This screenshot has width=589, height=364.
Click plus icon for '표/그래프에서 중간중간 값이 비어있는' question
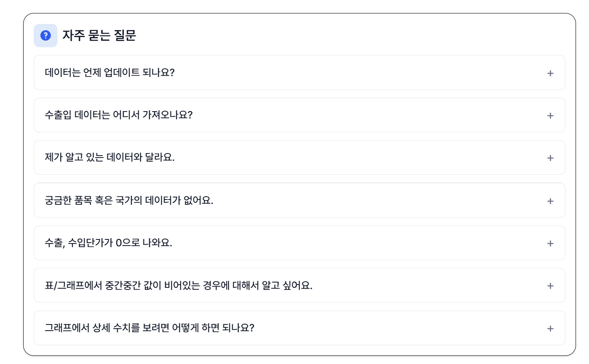[550, 286]
